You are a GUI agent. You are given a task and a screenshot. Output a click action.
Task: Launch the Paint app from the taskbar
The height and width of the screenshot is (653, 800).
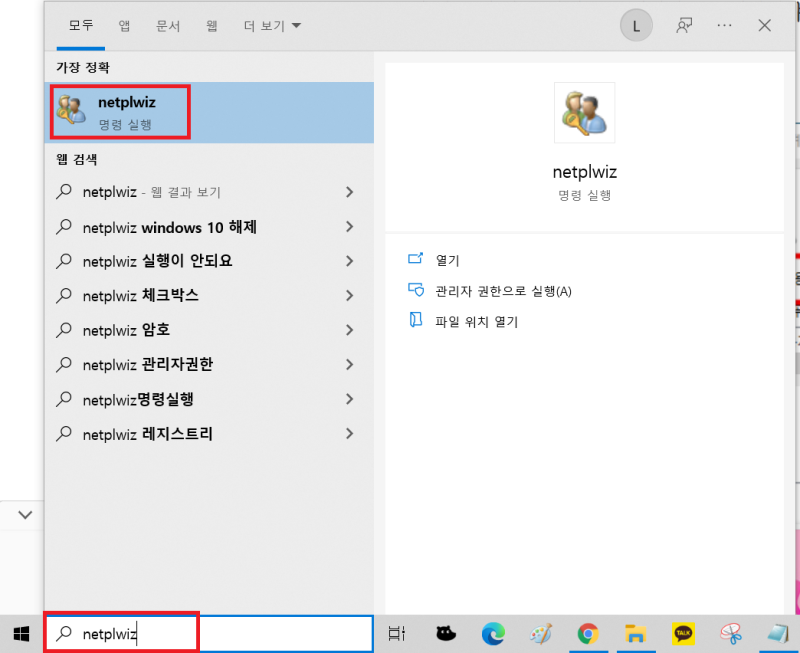(541, 633)
